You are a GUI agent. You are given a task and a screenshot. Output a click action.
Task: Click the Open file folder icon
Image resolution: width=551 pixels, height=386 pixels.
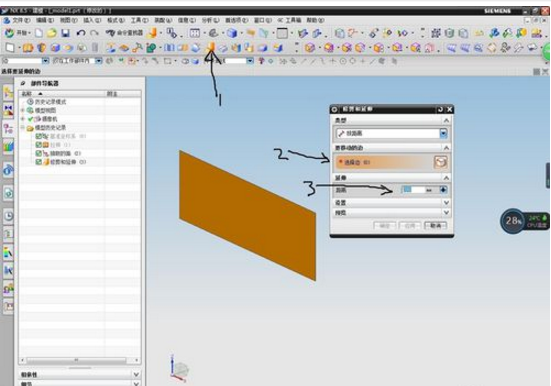click(52, 33)
